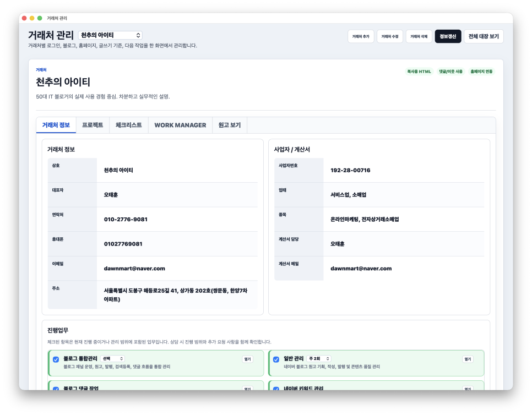Click the 정보갱신 button
The image size is (532, 415).
448,36
